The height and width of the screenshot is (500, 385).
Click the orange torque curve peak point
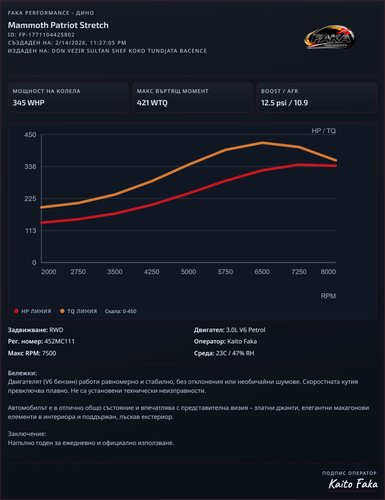262,143
